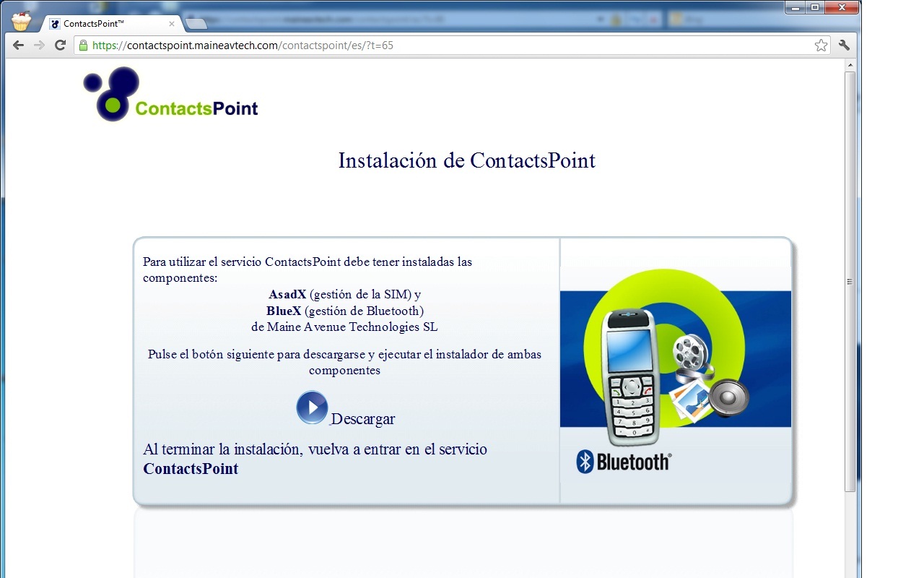This screenshot has width=924, height=578.
Task: Click the bold AsadX text
Action: pos(287,295)
